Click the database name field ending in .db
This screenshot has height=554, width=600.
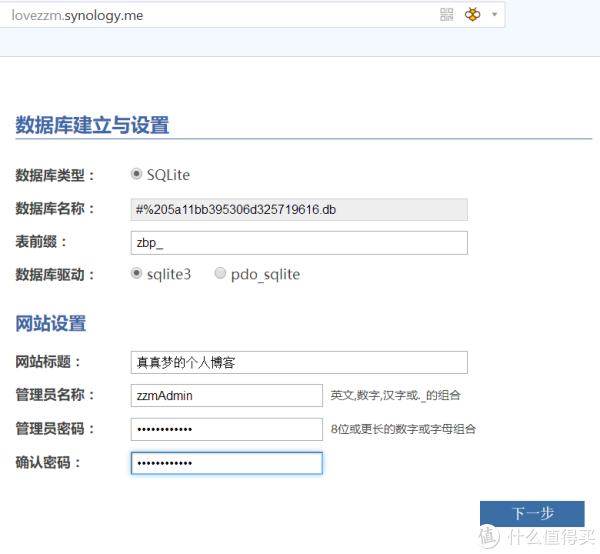[x=299, y=209]
